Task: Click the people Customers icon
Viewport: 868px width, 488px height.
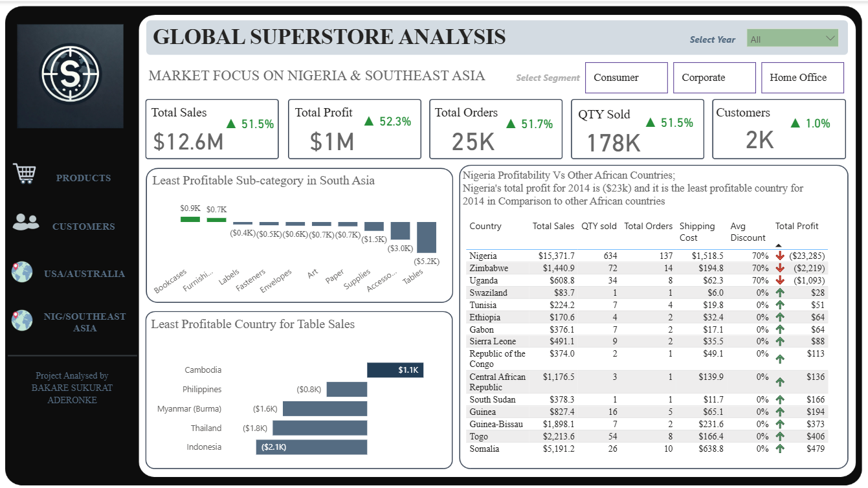Action: [x=26, y=223]
